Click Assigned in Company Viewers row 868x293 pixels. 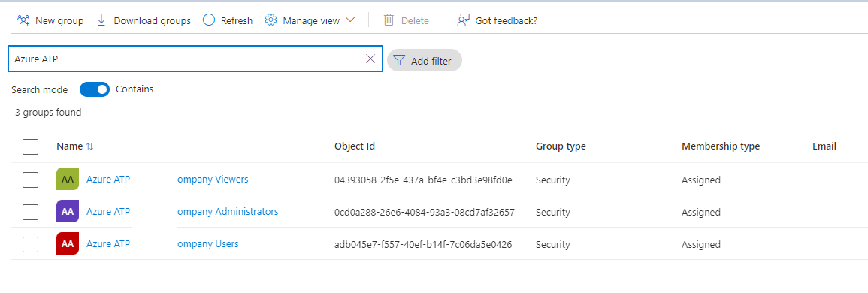tap(701, 180)
